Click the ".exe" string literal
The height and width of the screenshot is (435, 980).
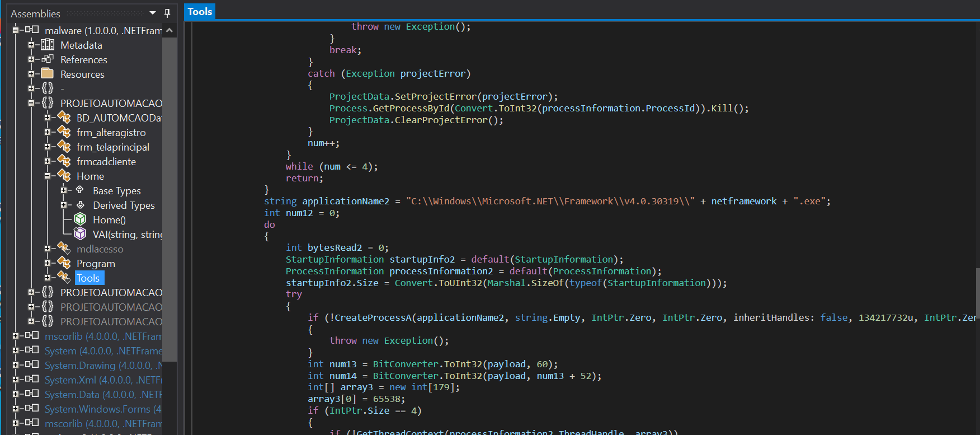809,201
